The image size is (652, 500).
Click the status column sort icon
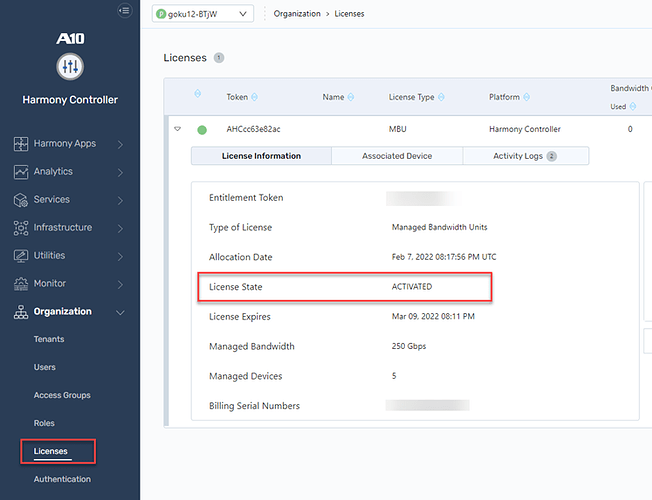pyautogui.click(x=198, y=93)
